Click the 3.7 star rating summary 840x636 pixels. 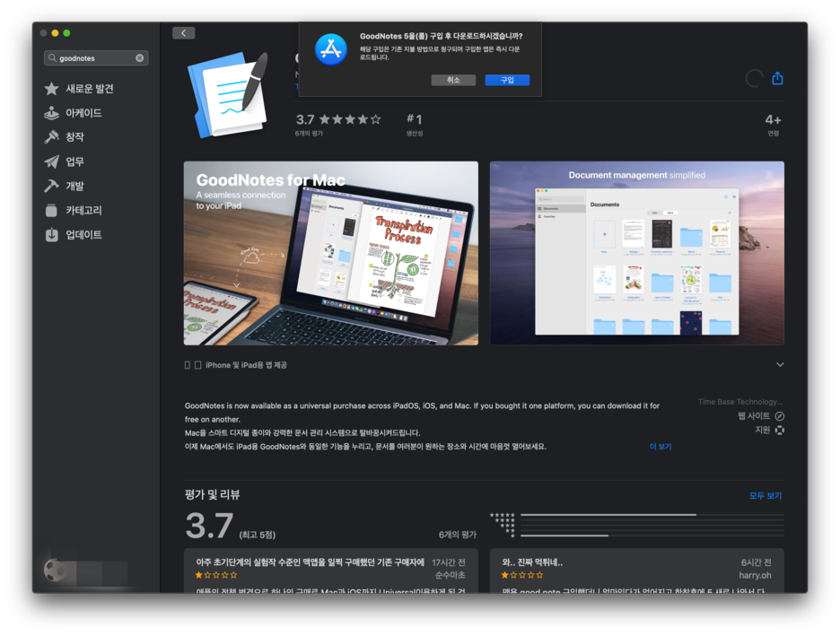click(338, 124)
